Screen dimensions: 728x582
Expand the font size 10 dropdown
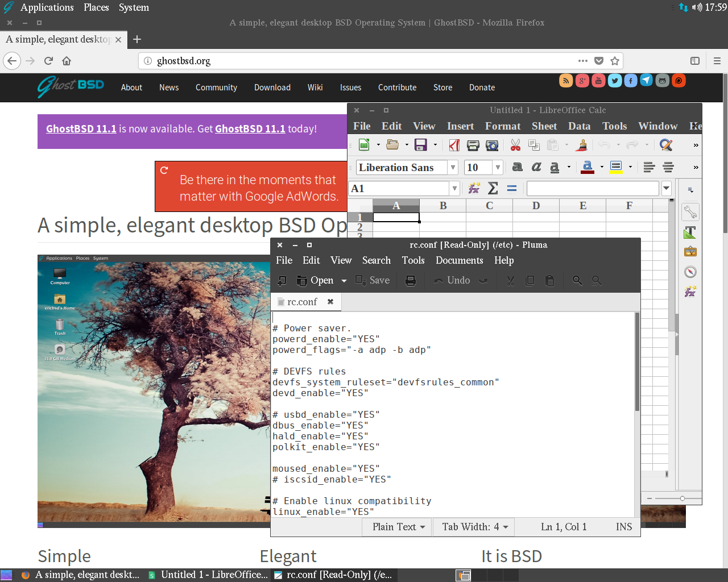point(498,168)
